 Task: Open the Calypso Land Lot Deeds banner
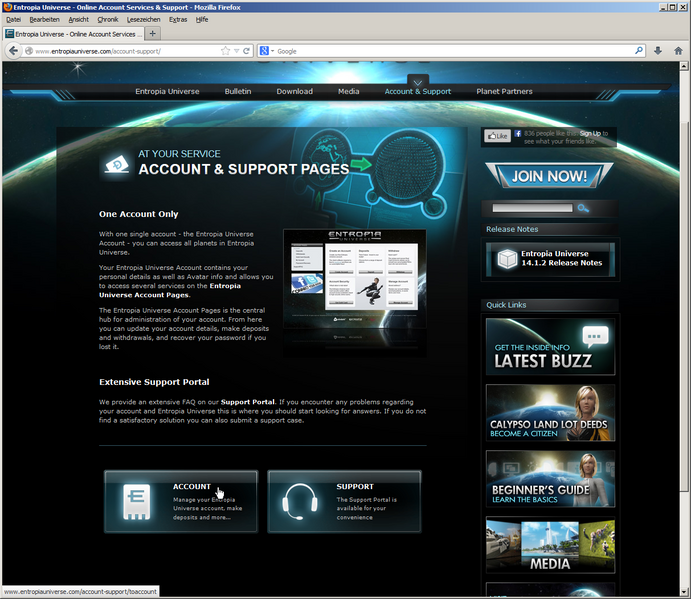pos(550,413)
